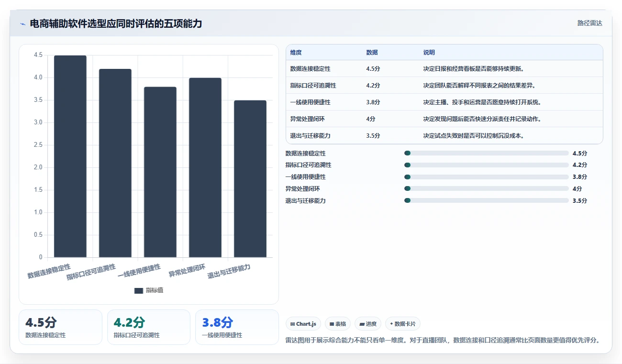Toggle the 指标值 legend swatch in the chart
This screenshot has width=622, height=364.
point(139,290)
